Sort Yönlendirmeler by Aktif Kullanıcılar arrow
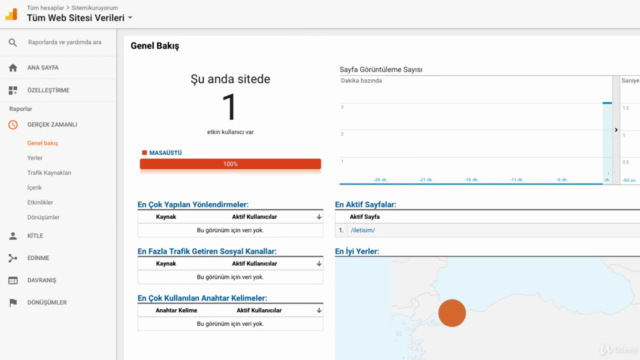The width and height of the screenshot is (640, 360). pyautogui.click(x=319, y=217)
